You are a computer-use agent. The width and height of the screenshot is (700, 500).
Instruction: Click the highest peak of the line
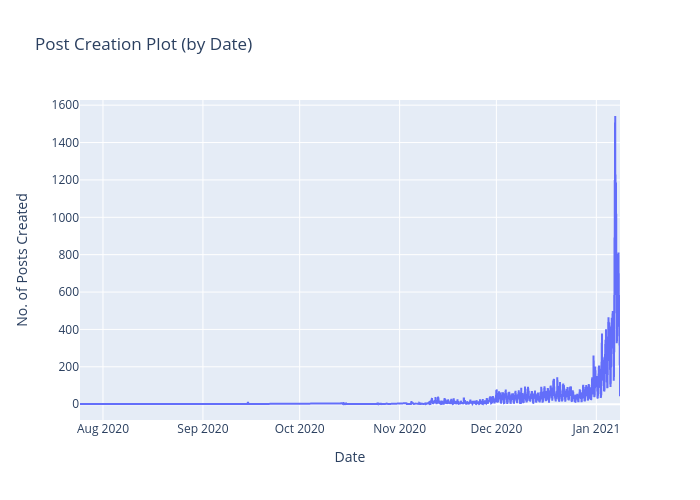[615, 117]
